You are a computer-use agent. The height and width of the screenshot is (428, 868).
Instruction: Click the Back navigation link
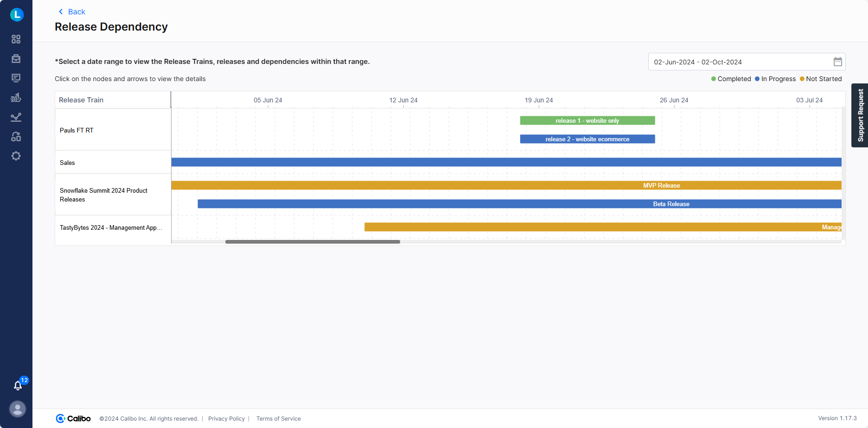[72, 12]
